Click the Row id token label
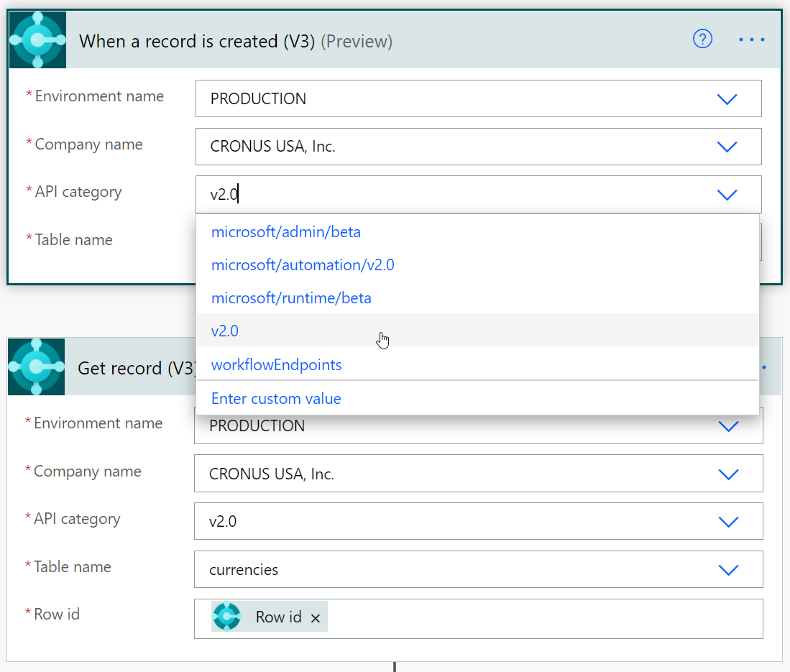The width and height of the screenshot is (790, 672). pyautogui.click(x=279, y=617)
